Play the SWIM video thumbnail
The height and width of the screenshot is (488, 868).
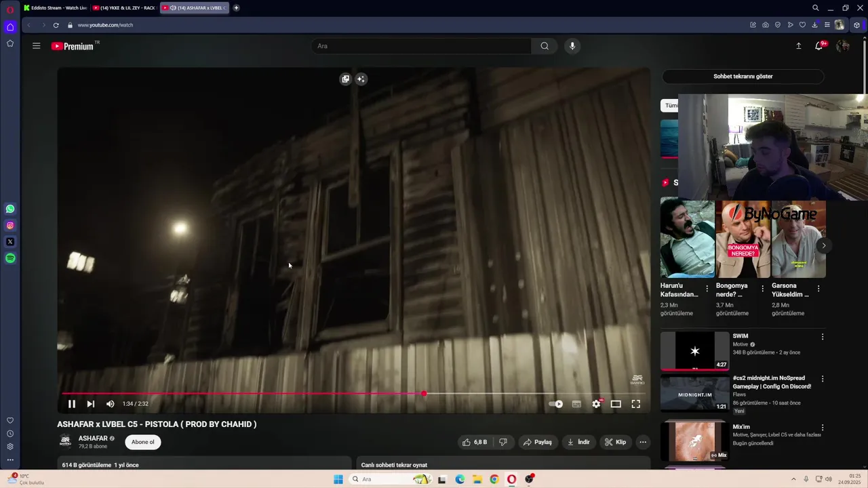[x=694, y=350]
